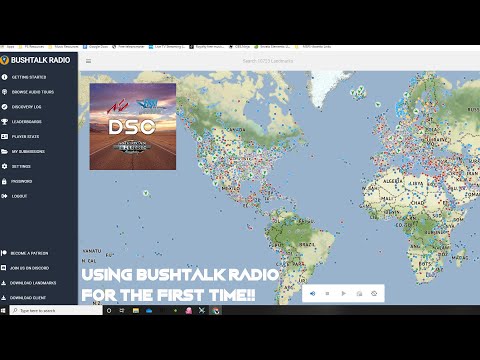The width and height of the screenshot is (480, 360).
Task: Open the Discovery Log
Action: (26, 107)
